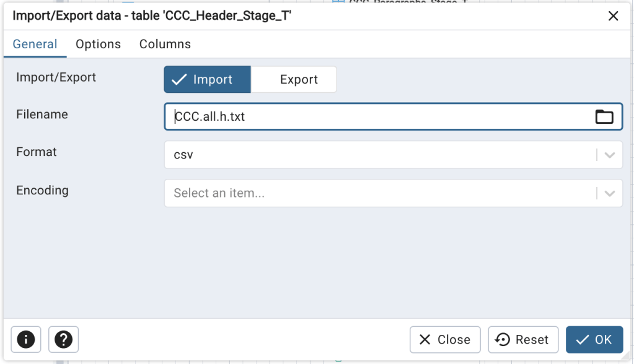The height and width of the screenshot is (364, 634).
Task: Open the csv Format combo box
Action: tap(378, 155)
